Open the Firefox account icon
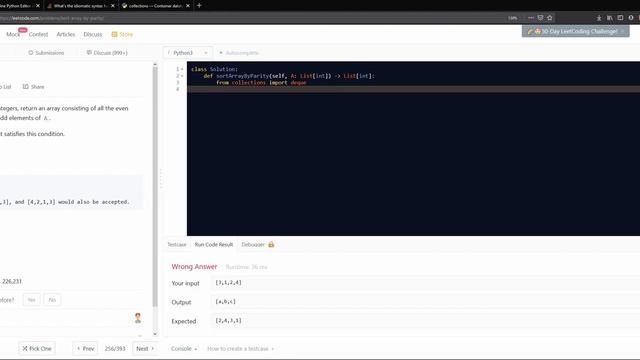 [x=631, y=18]
